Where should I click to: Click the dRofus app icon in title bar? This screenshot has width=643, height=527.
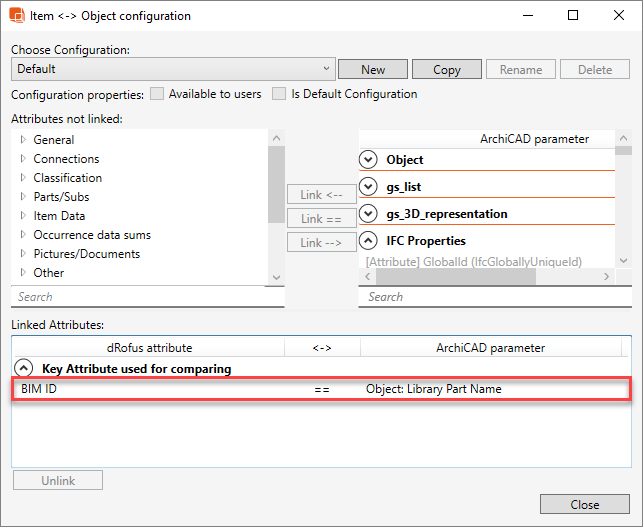point(17,16)
